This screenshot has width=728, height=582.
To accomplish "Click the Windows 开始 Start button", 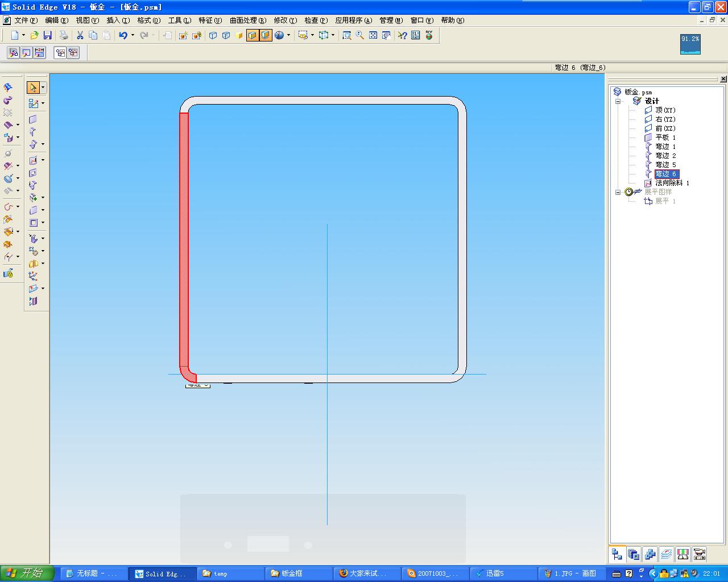I will pos(27,573).
